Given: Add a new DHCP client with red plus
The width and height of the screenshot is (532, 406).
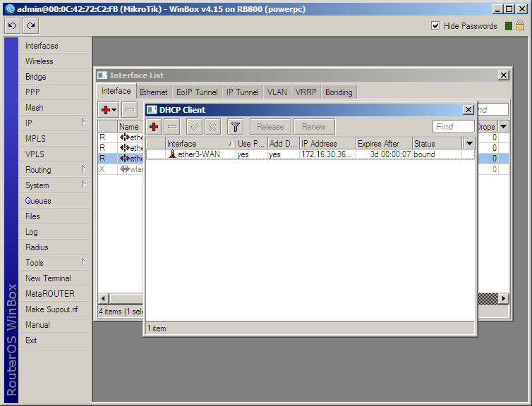Looking at the screenshot, I should pos(154,127).
